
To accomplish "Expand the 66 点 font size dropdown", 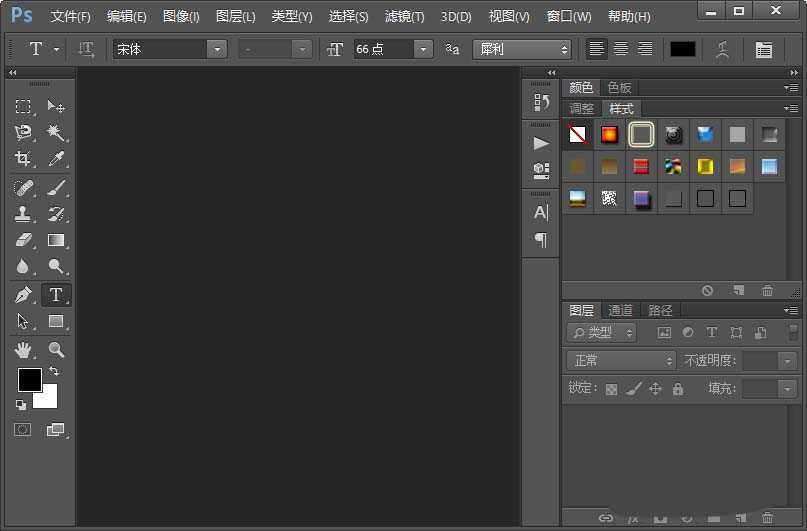I will pos(423,49).
